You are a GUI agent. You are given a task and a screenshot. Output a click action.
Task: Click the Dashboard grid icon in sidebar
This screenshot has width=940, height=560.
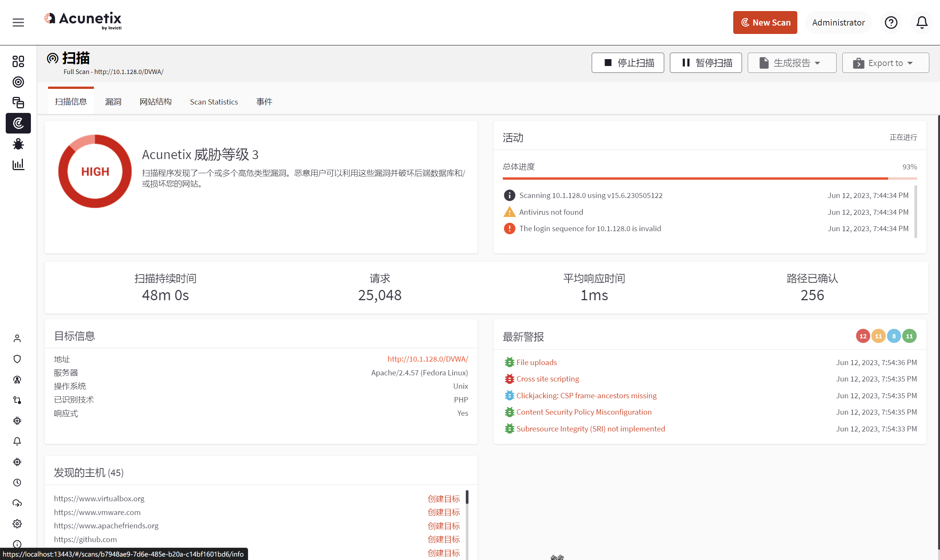pos(18,61)
